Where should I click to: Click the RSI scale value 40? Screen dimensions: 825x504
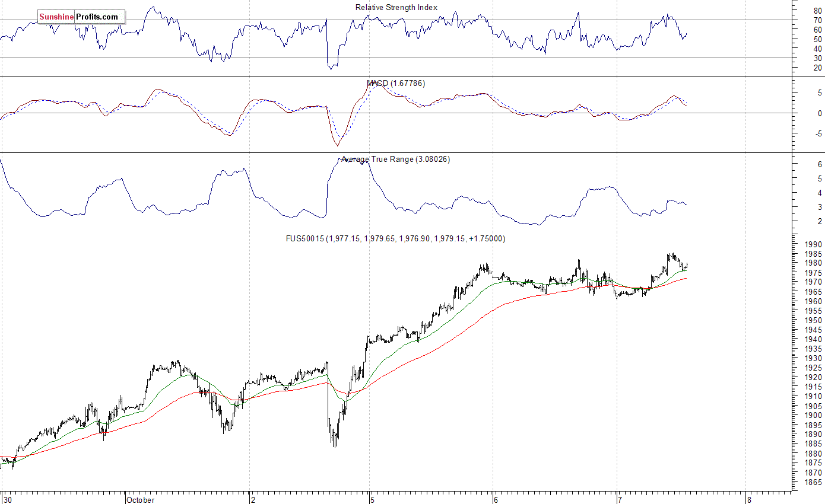(x=817, y=49)
